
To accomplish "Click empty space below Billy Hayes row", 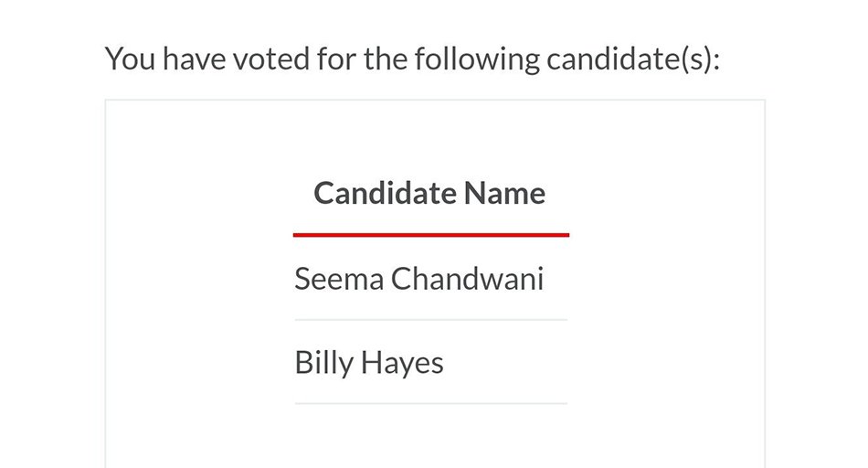I will pos(430,438).
